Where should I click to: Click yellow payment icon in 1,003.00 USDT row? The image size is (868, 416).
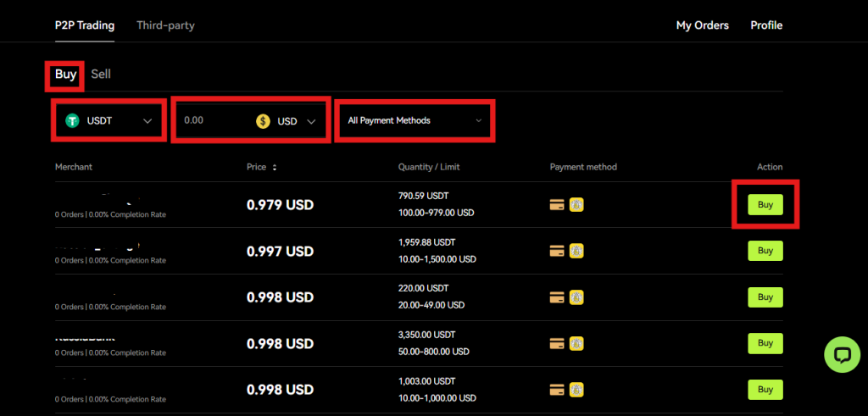coord(576,390)
